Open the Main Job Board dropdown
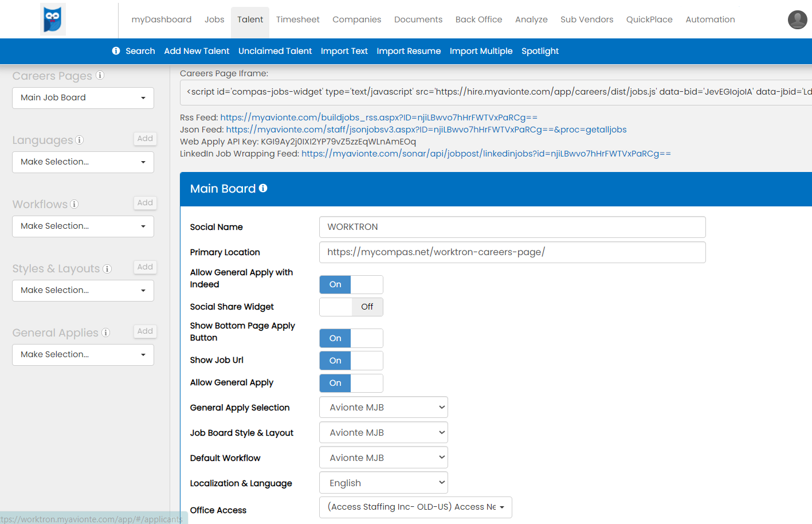The image size is (812, 524). [x=83, y=98]
